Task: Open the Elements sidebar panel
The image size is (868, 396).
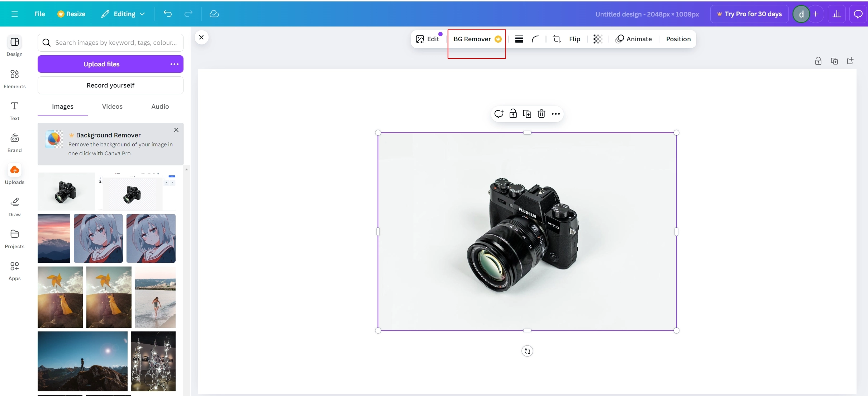Action: 14,79
